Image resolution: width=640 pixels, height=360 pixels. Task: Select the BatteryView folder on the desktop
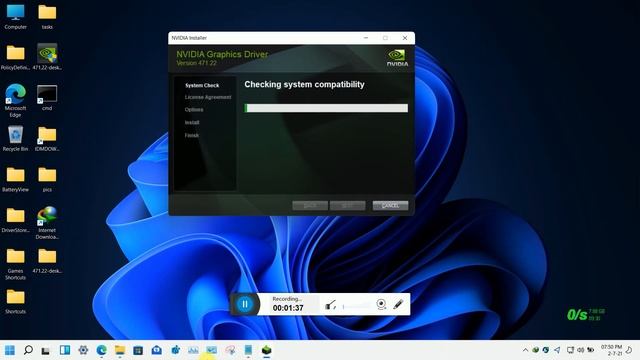point(16,180)
